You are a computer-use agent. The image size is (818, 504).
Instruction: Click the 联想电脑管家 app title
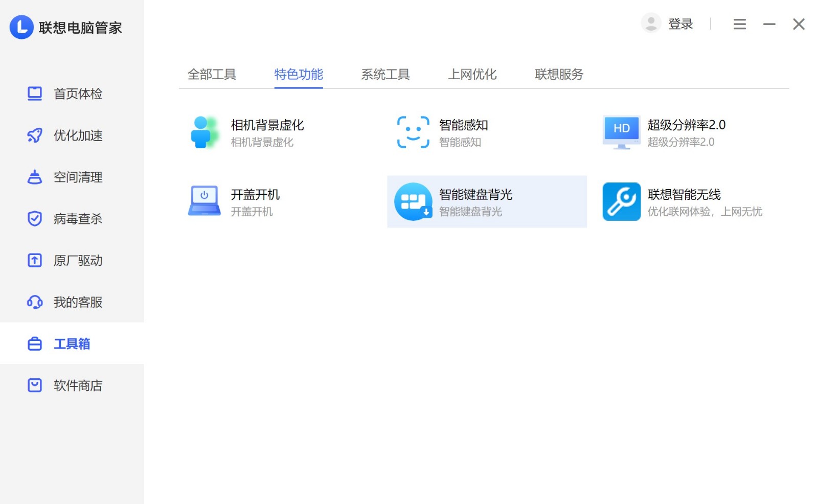coord(80,28)
